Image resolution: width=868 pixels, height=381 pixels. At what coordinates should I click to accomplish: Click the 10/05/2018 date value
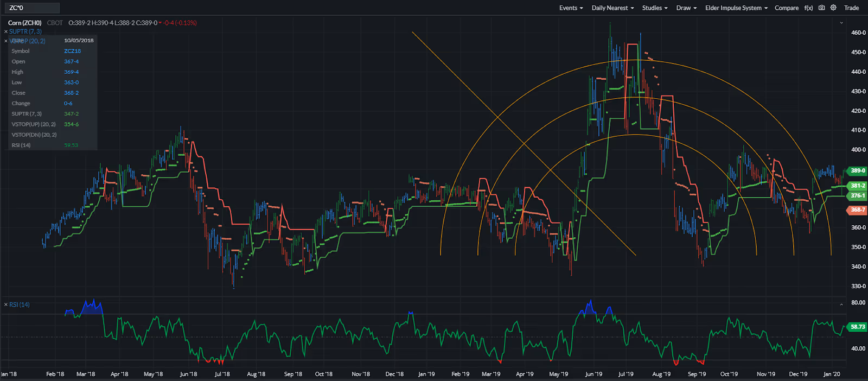(x=79, y=40)
